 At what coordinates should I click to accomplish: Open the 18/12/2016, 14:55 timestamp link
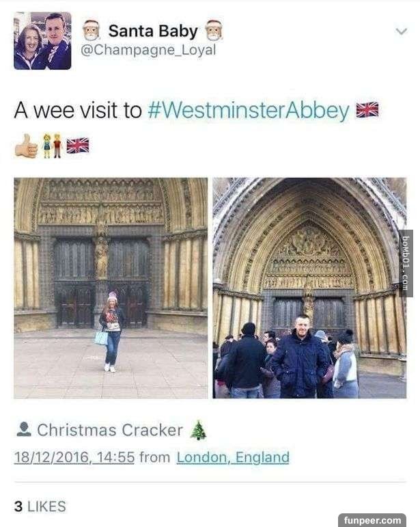point(74,457)
